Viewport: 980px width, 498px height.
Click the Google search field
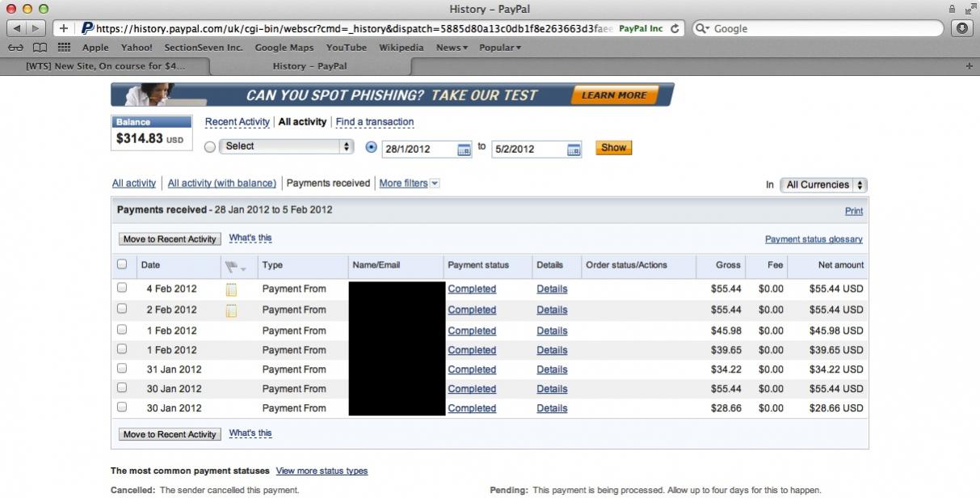[x=817, y=28]
